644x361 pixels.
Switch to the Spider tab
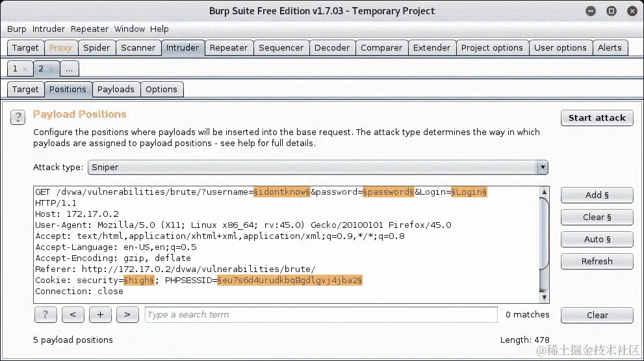(97, 47)
